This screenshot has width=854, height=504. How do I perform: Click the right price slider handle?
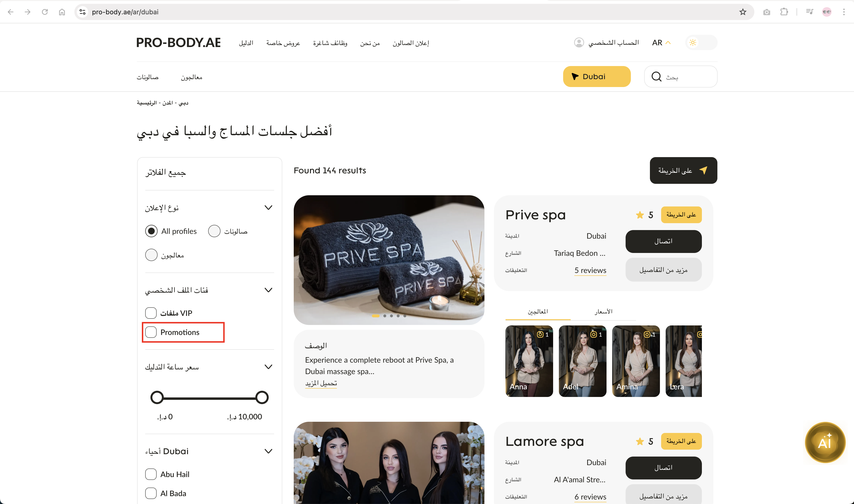pyautogui.click(x=262, y=397)
